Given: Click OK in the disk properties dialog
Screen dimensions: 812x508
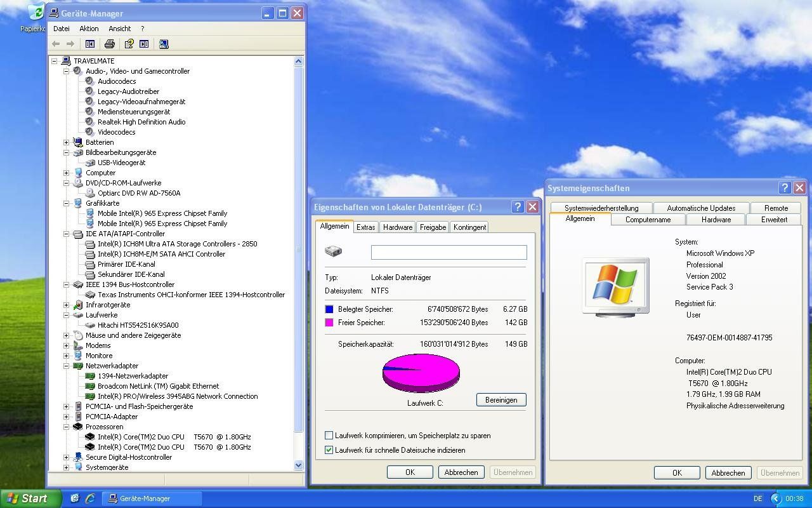Looking at the screenshot, I should pyautogui.click(x=410, y=472).
